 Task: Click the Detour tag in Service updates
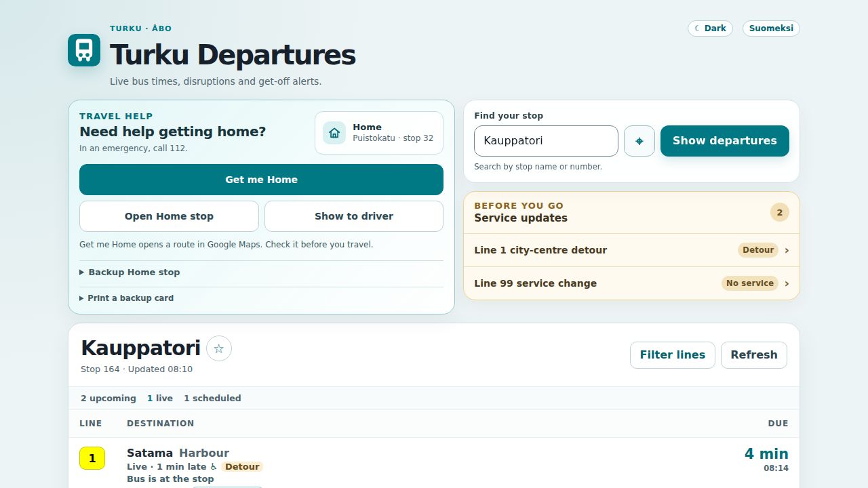[758, 250]
